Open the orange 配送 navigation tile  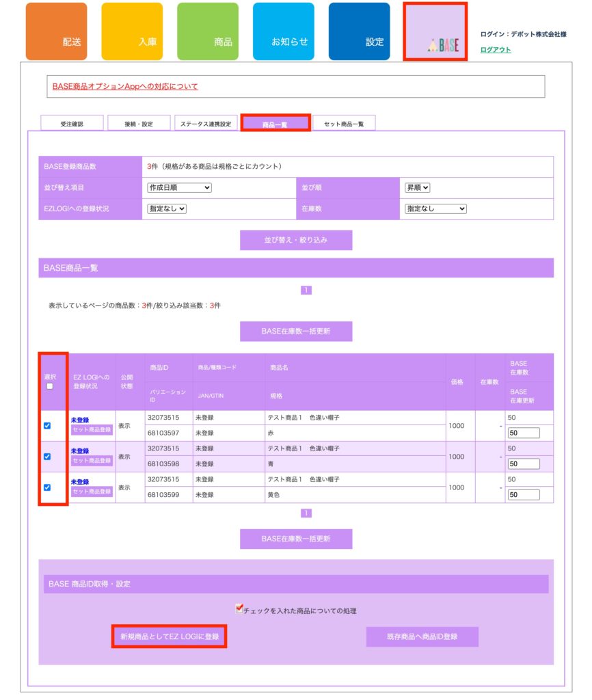pyautogui.click(x=56, y=31)
